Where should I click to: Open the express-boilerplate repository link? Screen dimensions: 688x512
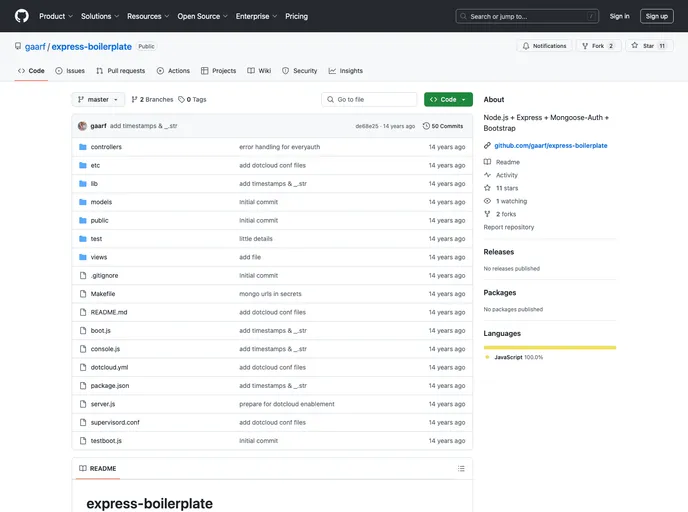[92, 47]
